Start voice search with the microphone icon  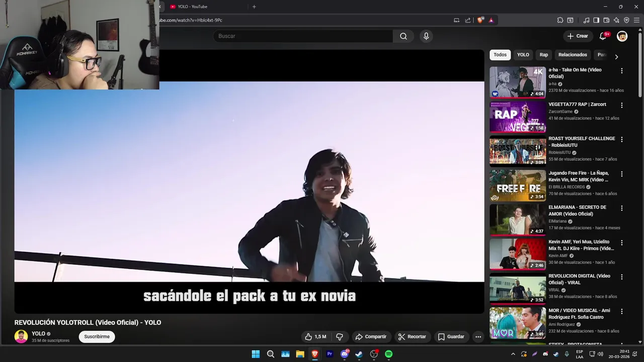tap(426, 36)
